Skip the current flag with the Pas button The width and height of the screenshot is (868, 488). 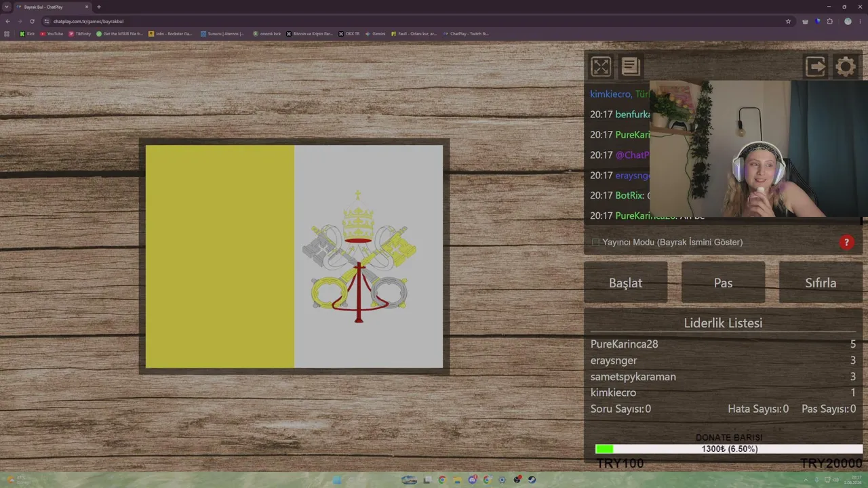pos(723,283)
